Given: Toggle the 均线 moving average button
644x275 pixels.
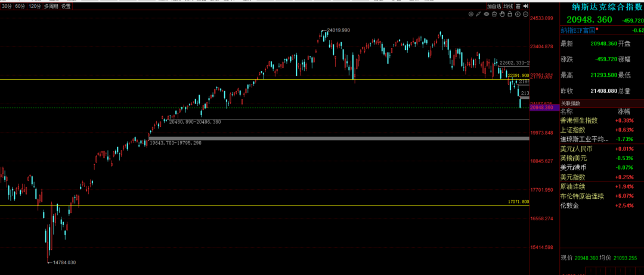Looking at the screenshot, I should click(509, 6).
